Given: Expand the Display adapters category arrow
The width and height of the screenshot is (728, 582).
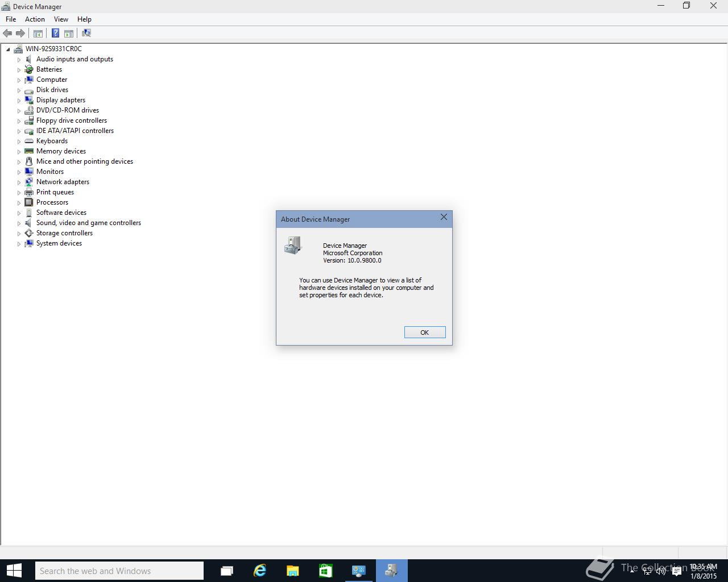Looking at the screenshot, I should [x=19, y=101].
